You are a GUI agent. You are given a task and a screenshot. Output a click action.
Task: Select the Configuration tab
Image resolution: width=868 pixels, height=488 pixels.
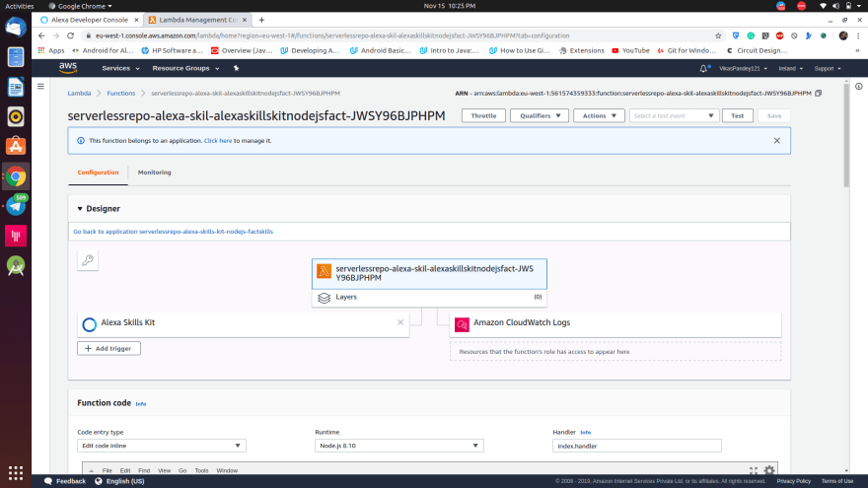coord(98,173)
